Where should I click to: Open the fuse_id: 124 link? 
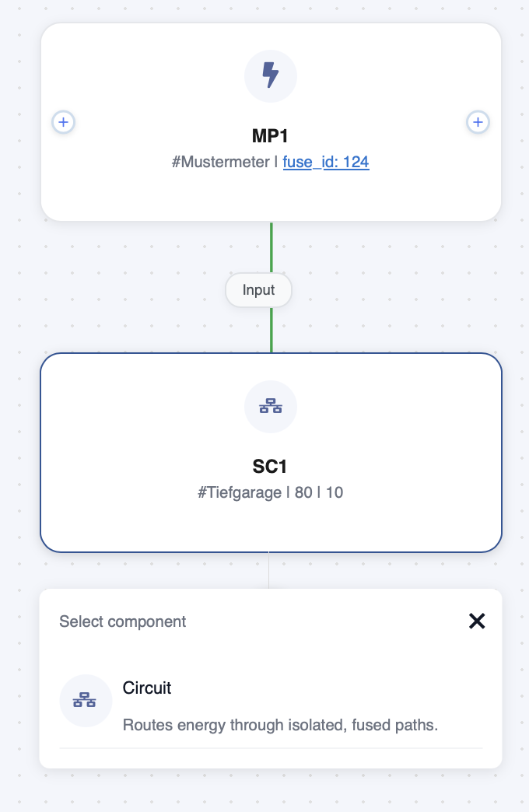[x=326, y=162]
